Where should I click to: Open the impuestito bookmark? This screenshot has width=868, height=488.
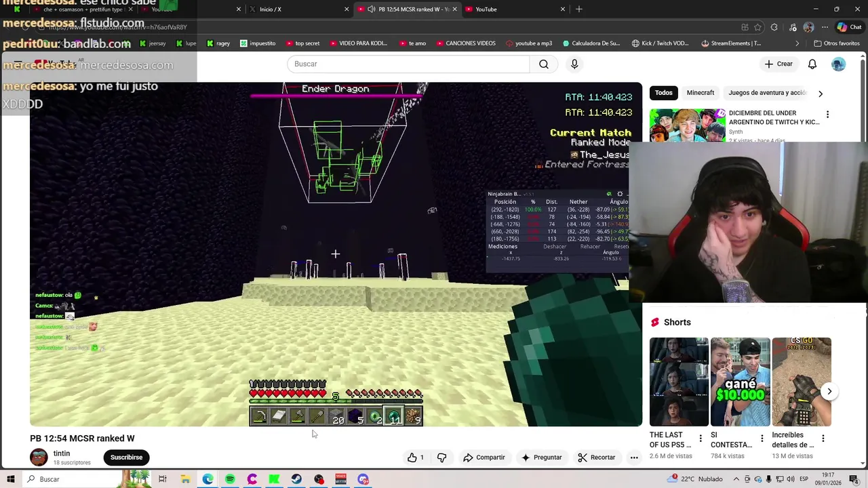coord(258,43)
